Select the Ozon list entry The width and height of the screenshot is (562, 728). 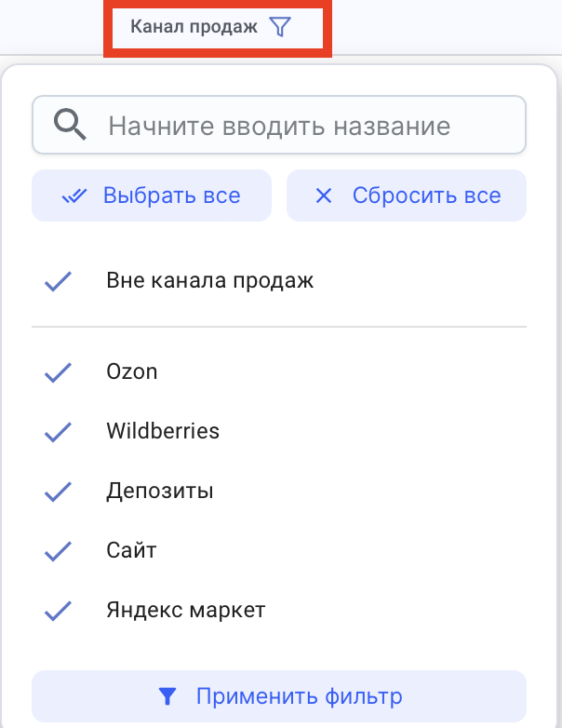point(132,372)
